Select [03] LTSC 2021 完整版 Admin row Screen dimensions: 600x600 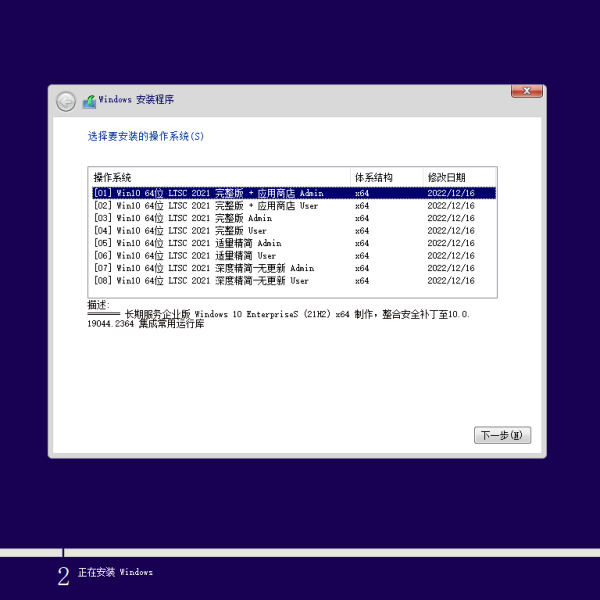click(293, 218)
